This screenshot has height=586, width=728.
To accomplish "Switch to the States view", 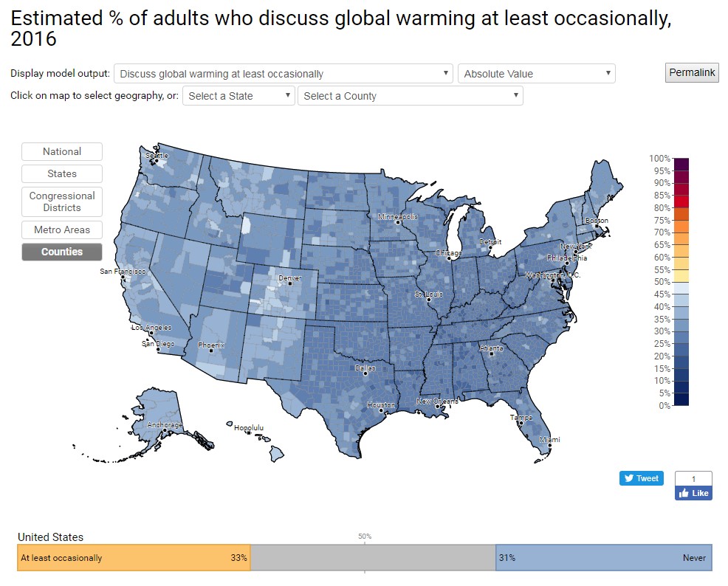I will point(61,173).
